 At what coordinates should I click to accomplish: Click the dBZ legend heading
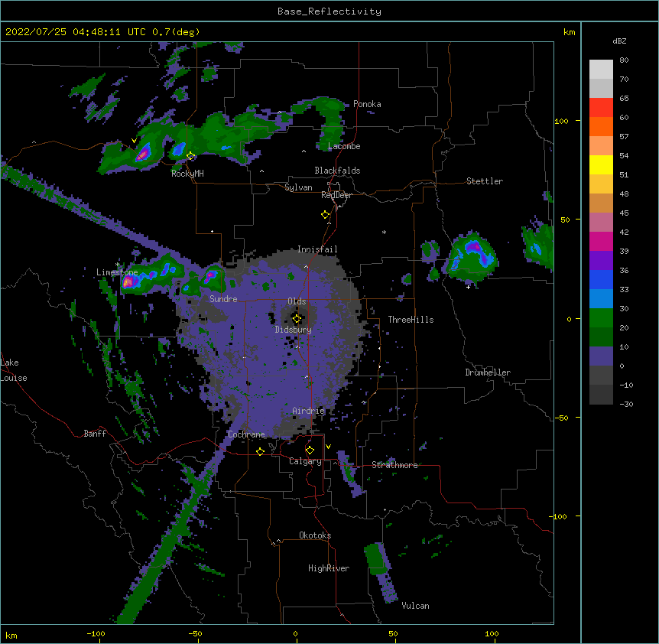[619, 41]
